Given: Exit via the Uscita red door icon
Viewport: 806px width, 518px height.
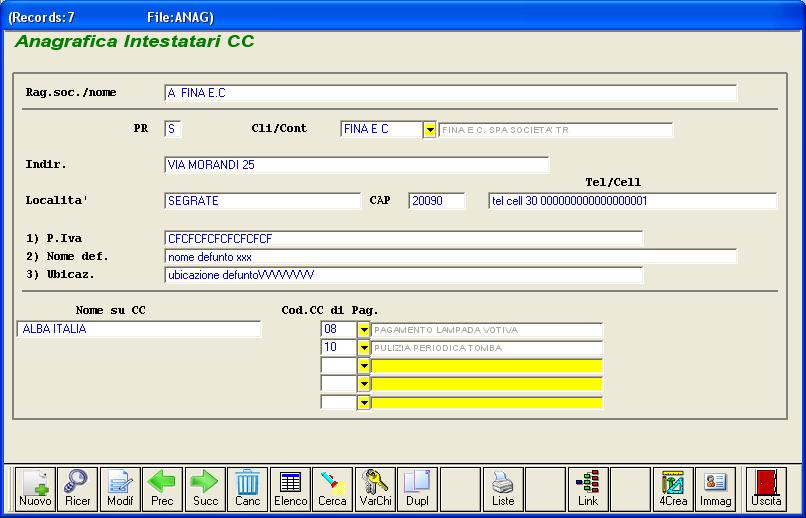Looking at the screenshot, I should [x=766, y=489].
